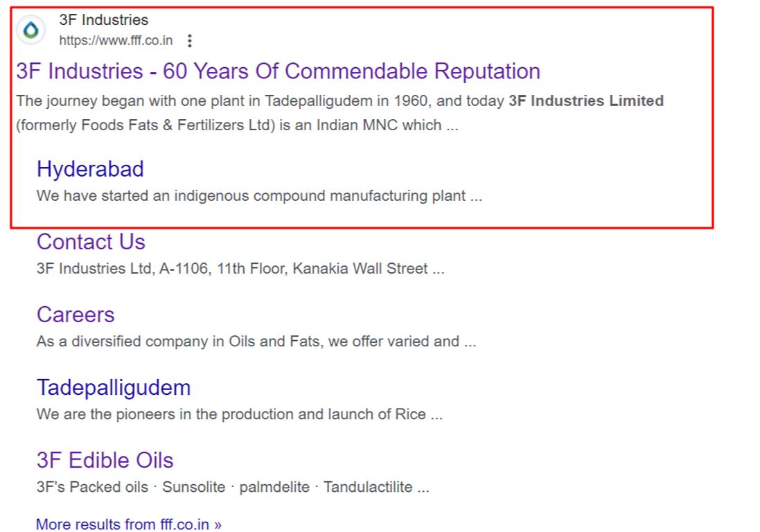Click the https://www.fff.co.in URL text
760x532 pixels.
point(116,41)
